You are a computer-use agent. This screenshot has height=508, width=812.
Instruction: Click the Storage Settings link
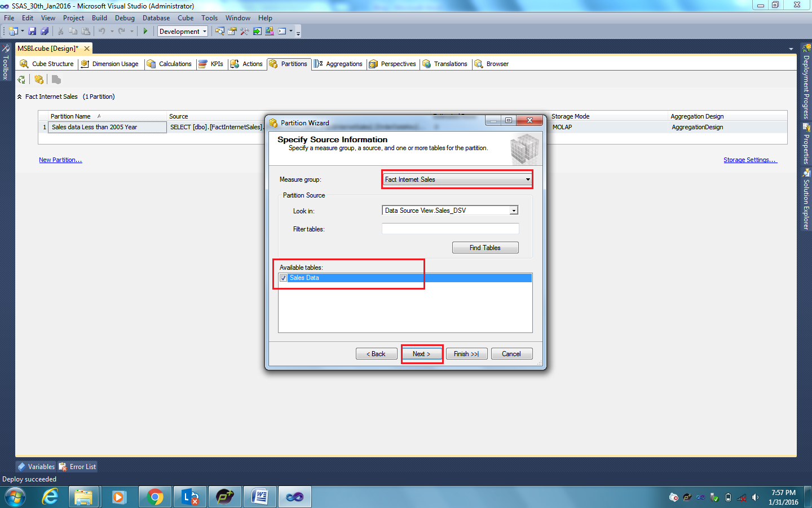tap(750, 160)
